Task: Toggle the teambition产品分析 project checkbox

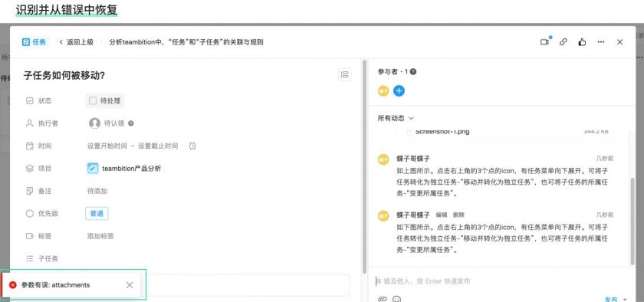Action: point(93,169)
